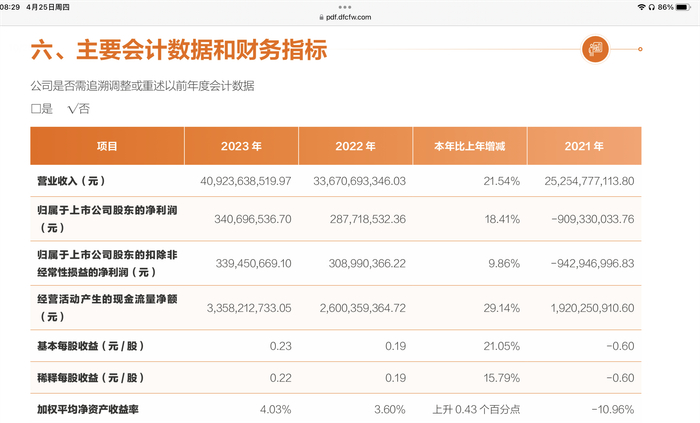Tap the value -909,330,033.76
Screen dimensions: 700x423
(x=593, y=219)
